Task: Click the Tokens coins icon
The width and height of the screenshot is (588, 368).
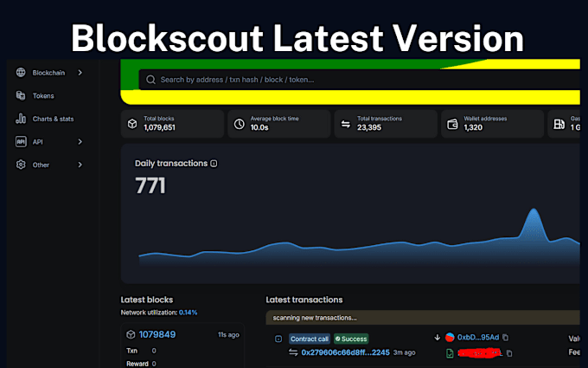Action: [21, 95]
